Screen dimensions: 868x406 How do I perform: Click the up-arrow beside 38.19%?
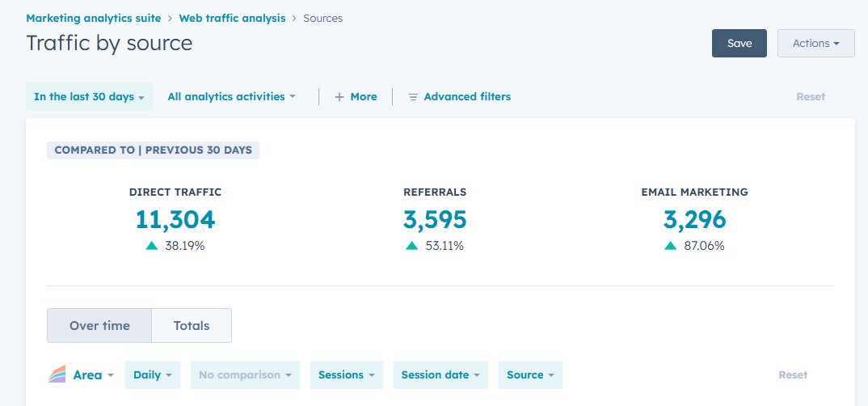coord(152,246)
